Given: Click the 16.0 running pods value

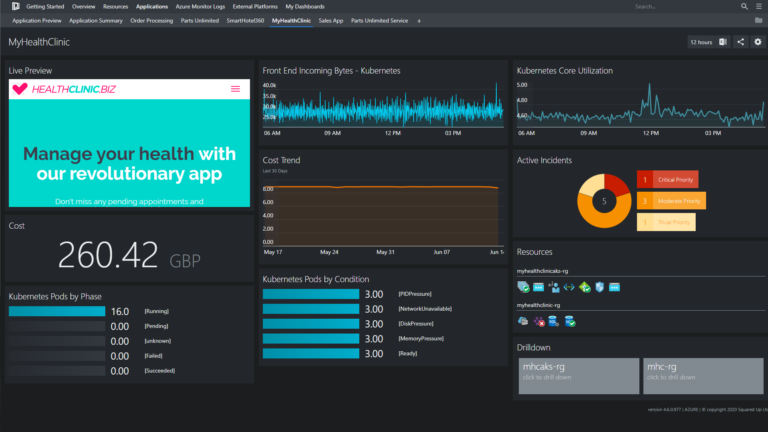Looking at the screenshot, I should (x=120, y=312).
